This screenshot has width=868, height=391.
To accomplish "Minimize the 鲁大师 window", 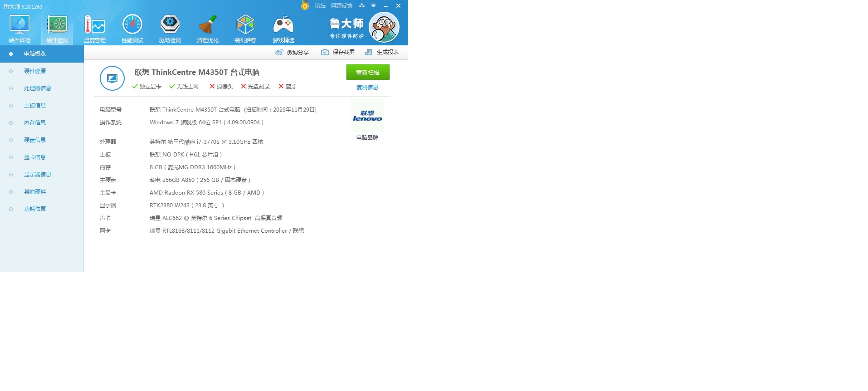I will [385, 6].
